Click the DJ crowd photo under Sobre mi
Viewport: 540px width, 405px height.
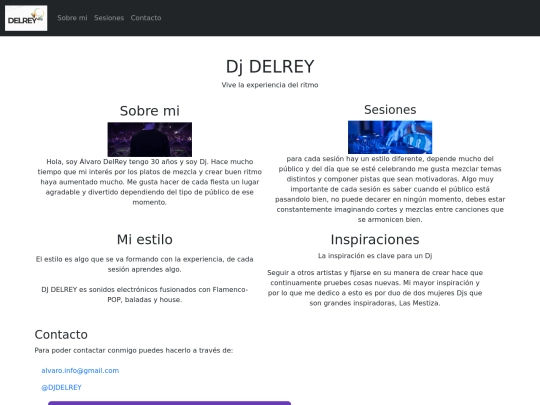tap(150, 139)
